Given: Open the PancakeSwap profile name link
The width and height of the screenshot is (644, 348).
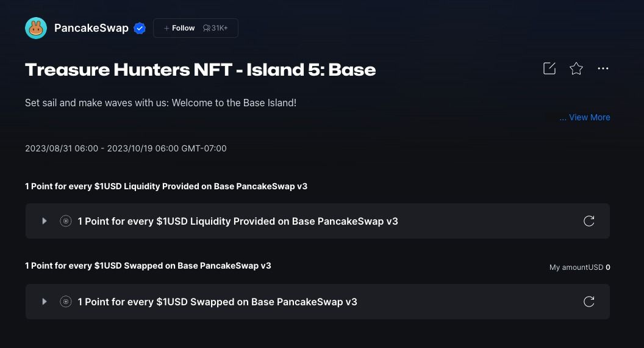Looking at the screenshot, I should coord(91,28).
